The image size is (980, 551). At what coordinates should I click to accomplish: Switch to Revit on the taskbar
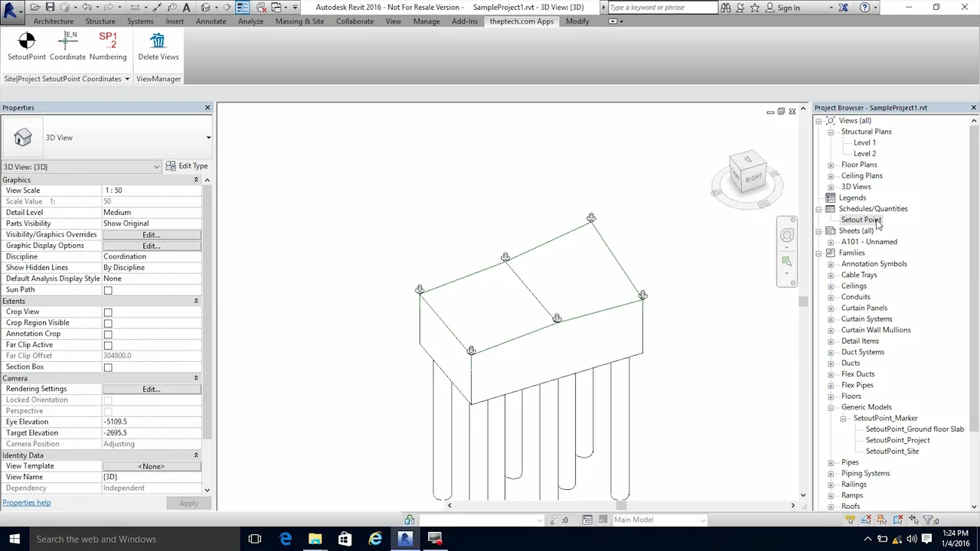coord(405,539)
